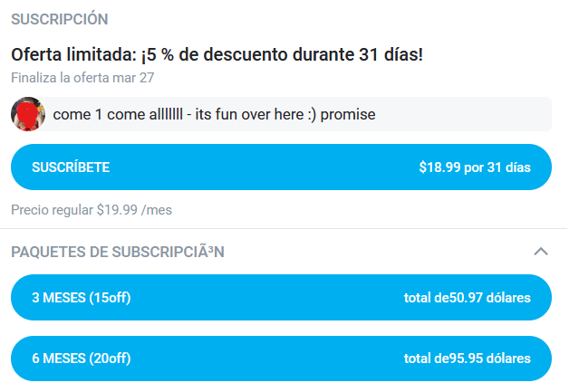Click the total de50.97 dólares label

[x=468, y=298]
